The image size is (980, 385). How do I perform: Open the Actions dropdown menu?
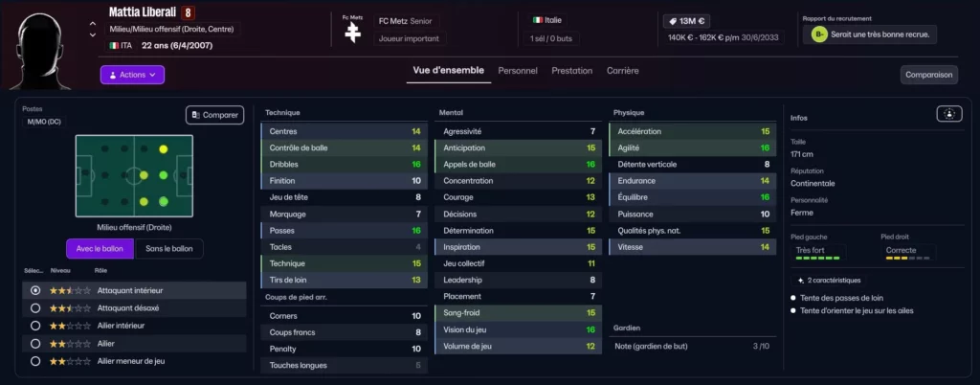tap(132, 74)
